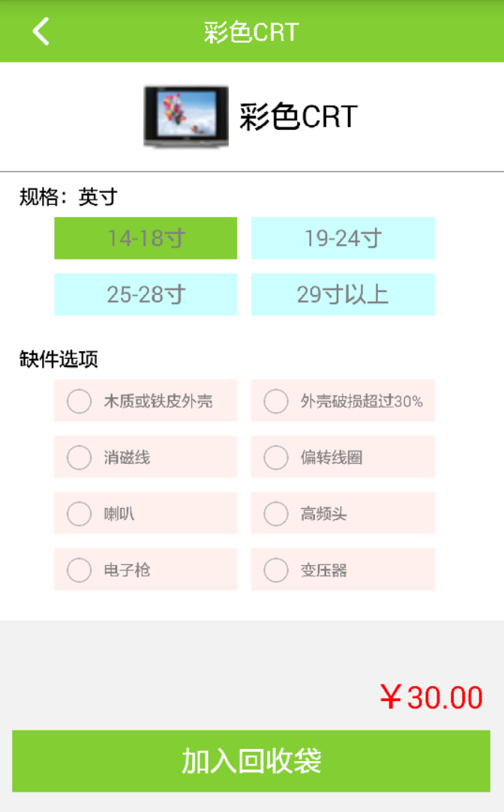
Task: Select the 电子枪 radio circle
Action: coord(79,570)
